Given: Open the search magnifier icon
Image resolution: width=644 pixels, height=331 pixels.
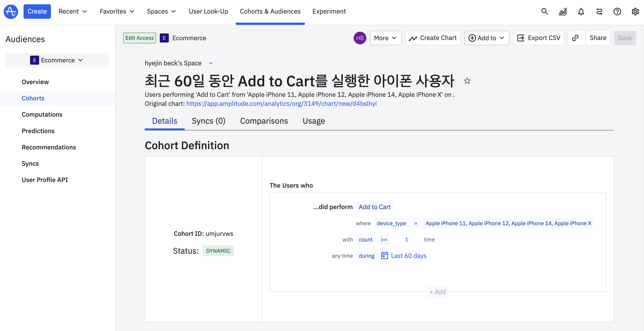Looking at the screenshot, I should point(544,12).
